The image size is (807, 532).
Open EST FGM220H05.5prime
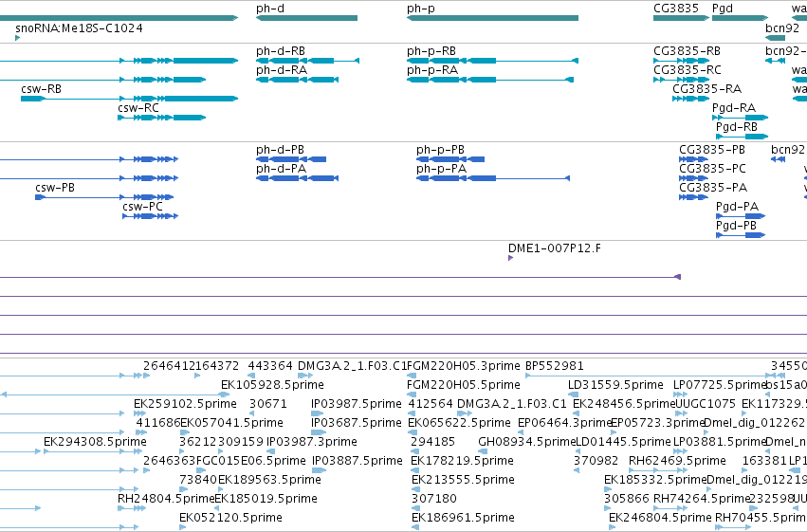click(x=412, y=394)
